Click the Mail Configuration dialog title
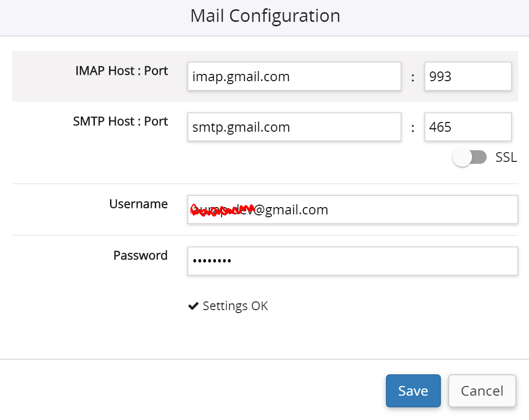Viewport: 529px width, 420px height. pyautogui.click(x=265, y=16)
